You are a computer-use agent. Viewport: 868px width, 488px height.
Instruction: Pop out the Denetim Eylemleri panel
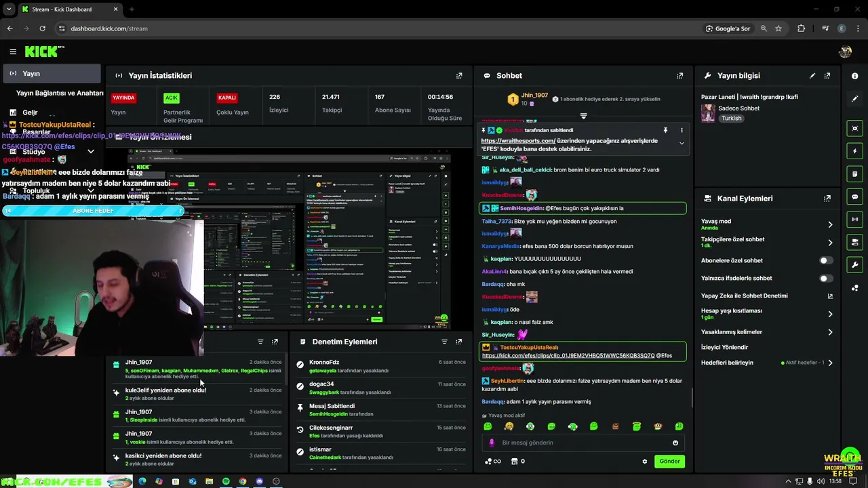(x=459, y=342)
